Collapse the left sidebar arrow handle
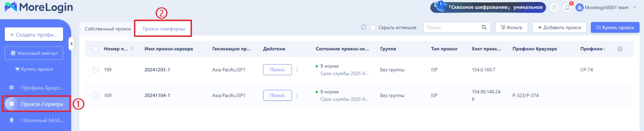Viewport: 644px width, 131px height. click(x=71, y=44)
